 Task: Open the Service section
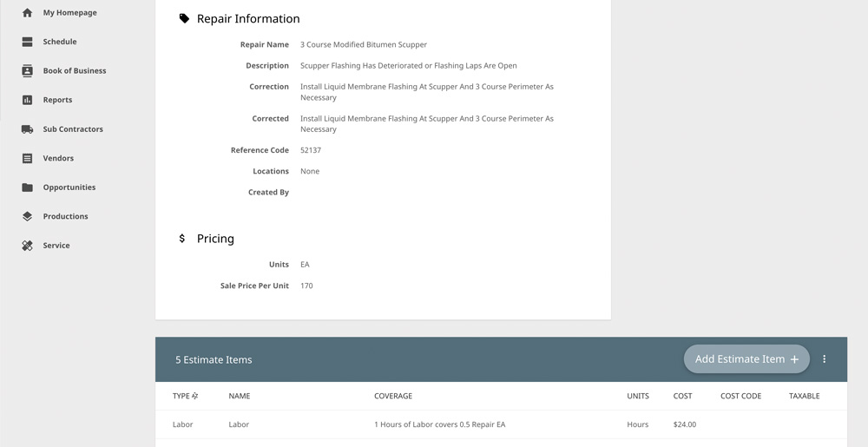tap(56, 246)
